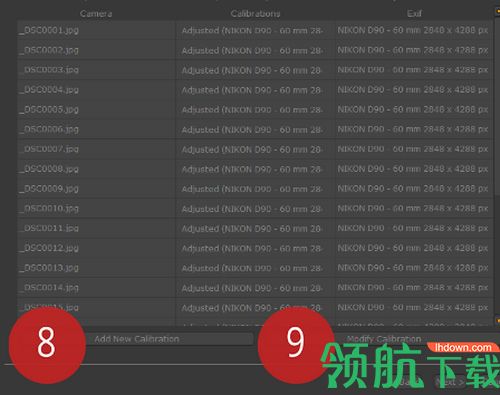Viewport: 500px width, 395px height.
Task: Click the Calibrations column header
Action: tap(255, 14)
